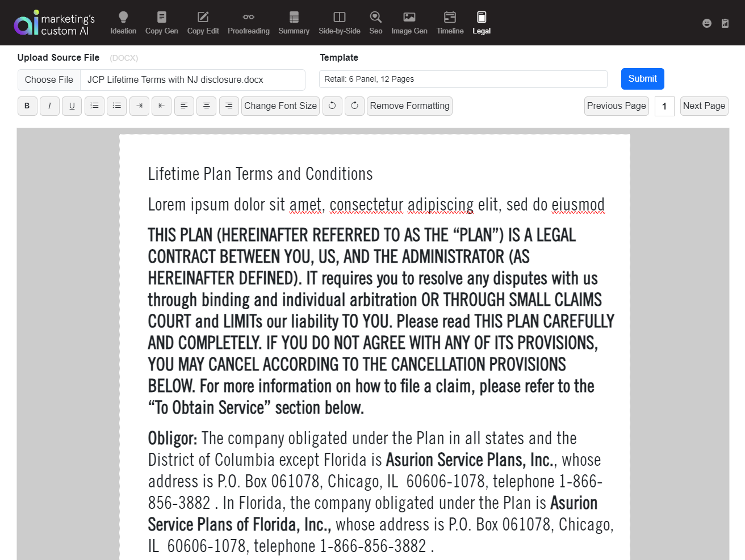
Task: Insert a bulleted list
Action: 117,106
